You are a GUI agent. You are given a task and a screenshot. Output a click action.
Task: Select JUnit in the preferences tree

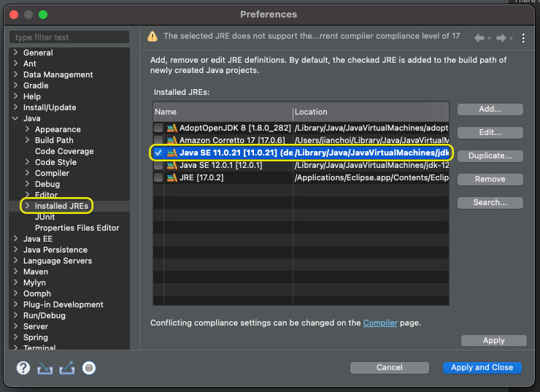45,217
